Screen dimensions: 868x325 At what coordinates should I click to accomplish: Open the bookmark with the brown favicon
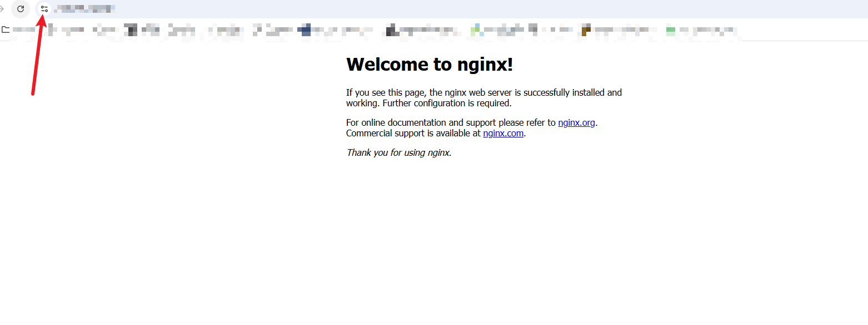coord(585,30)
